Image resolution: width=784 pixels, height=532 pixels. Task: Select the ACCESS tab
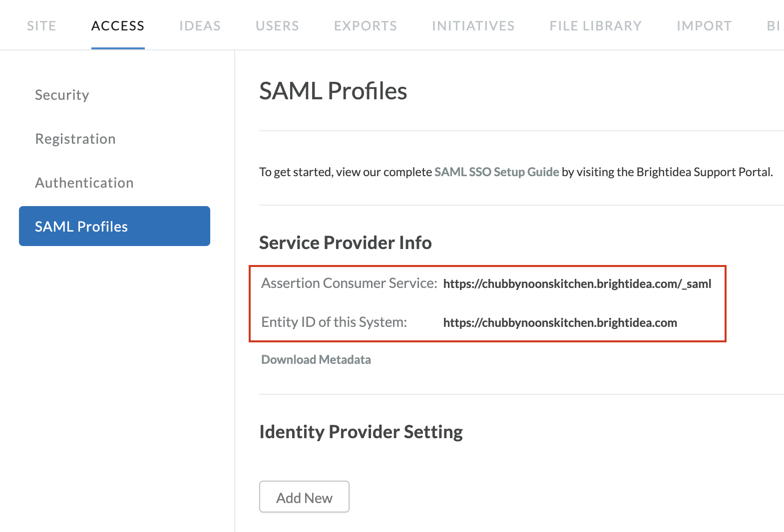(118, 26)
